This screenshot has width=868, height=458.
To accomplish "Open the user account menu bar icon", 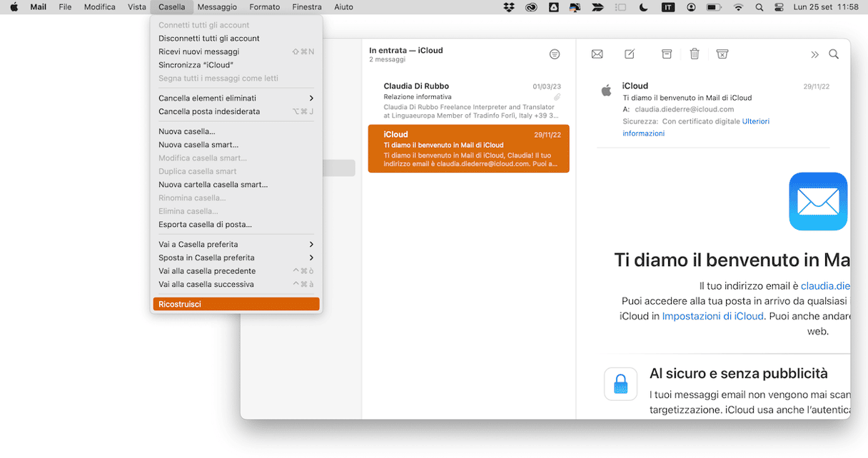I will click(x=691, y=7).
